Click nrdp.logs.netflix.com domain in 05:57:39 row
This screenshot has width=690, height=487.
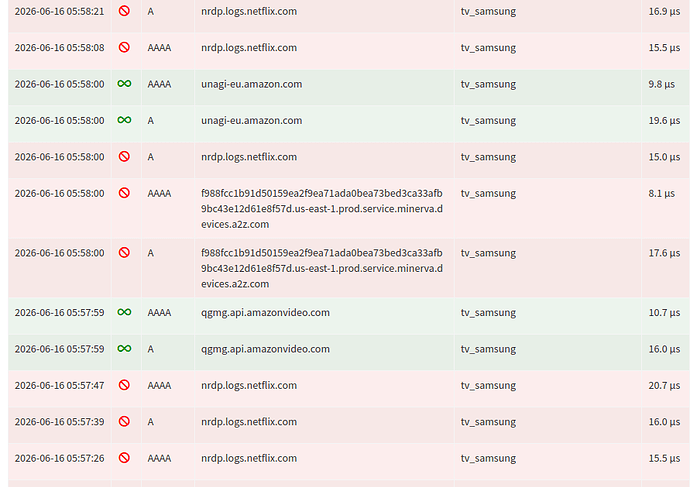tap(249, 422)
